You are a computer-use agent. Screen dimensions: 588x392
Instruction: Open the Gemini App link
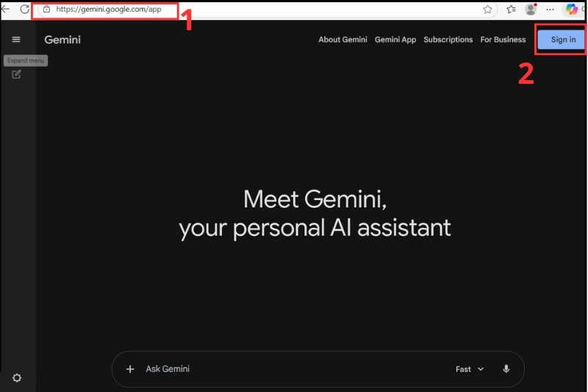click(395, 40)
